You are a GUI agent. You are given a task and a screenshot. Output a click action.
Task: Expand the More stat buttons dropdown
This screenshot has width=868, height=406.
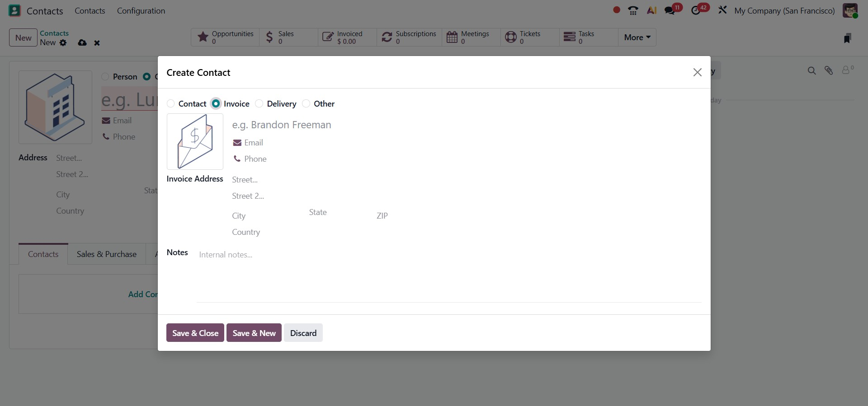[x=637, y=37]
